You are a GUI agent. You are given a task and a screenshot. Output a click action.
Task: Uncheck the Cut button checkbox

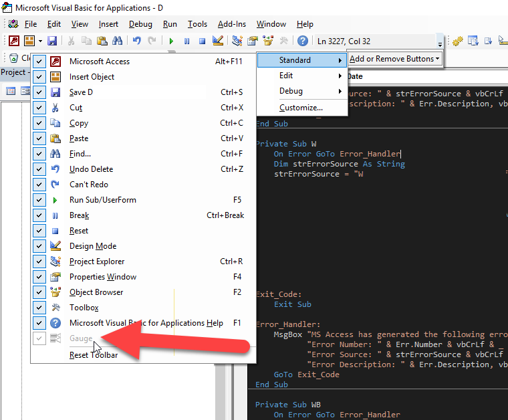point(39,108)
